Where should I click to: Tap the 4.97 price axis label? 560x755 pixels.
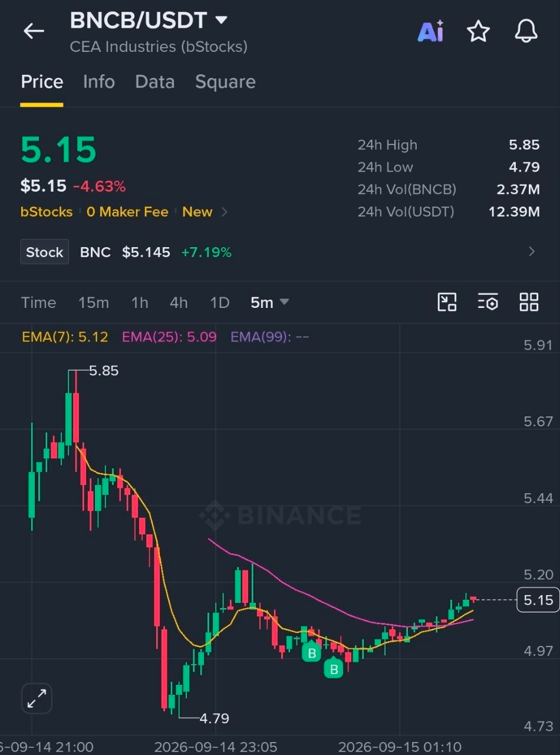tap(538, 651)
